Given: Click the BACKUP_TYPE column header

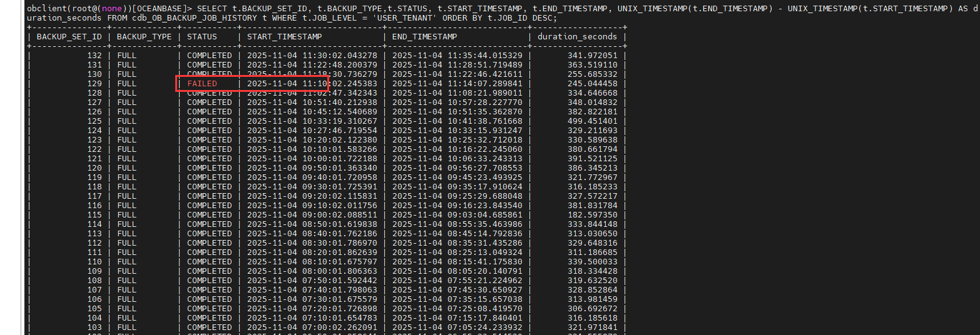Looking at the screenshot, I should 144,37.
